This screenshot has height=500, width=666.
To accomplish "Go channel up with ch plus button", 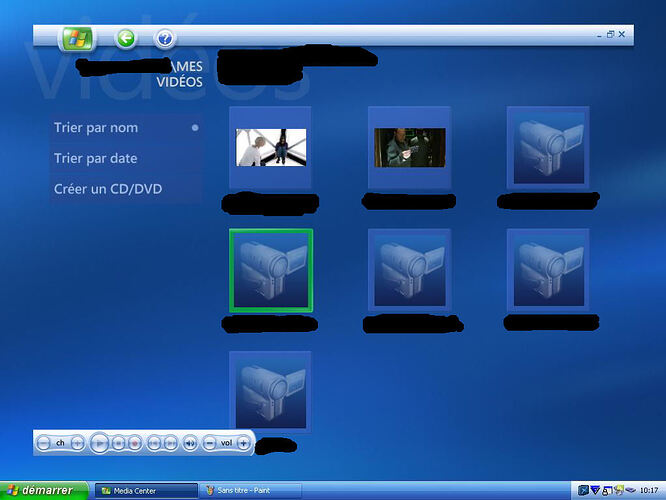I will click(77, 443).
